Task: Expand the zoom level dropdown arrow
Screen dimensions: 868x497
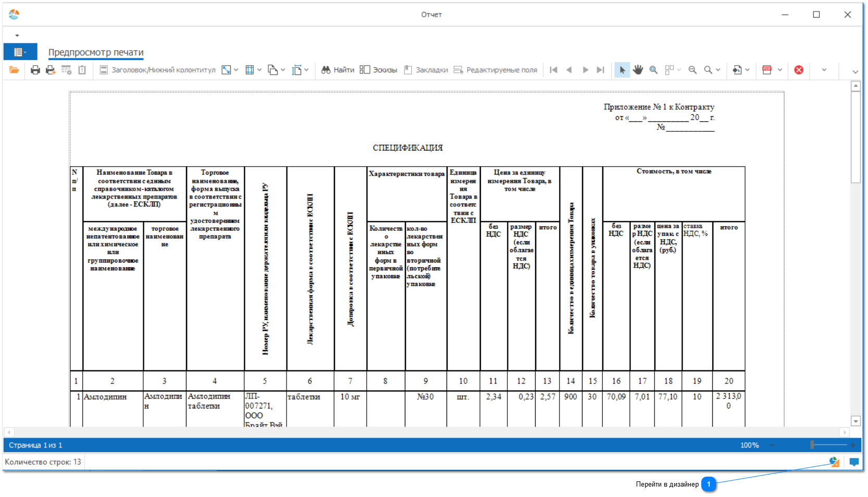Action: (718, 70)
